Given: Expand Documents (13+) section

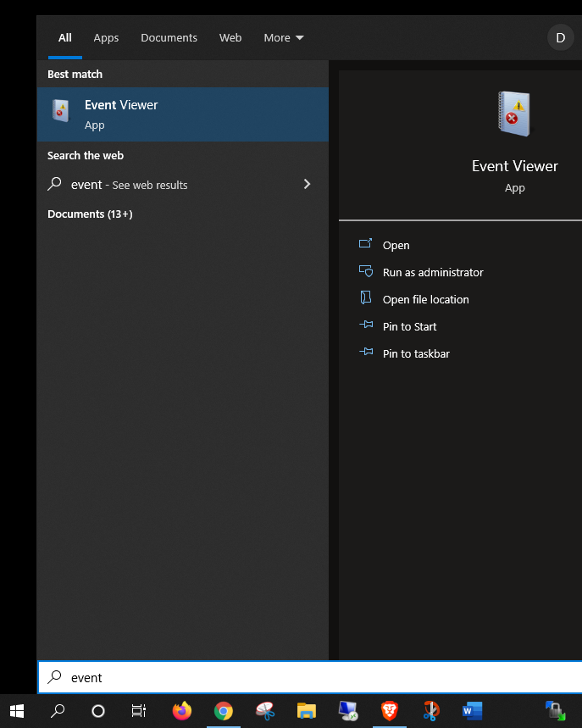Looking at the screenshot, I should click(90, 214).
